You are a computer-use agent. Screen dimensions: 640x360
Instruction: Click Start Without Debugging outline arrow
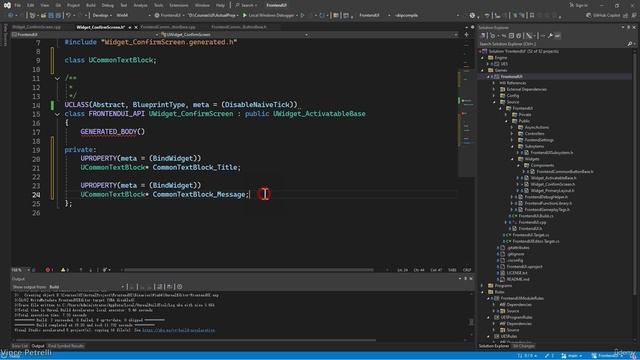click(302, 15)
